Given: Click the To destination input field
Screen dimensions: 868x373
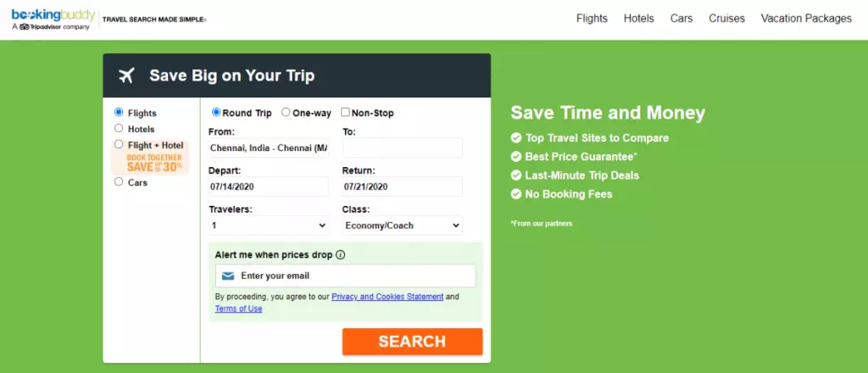Looking at the screenshot, I should click(x=403, y=148).
